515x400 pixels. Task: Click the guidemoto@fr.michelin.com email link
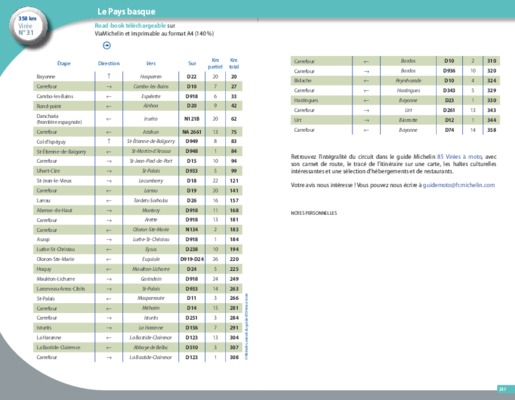(459, 185)
